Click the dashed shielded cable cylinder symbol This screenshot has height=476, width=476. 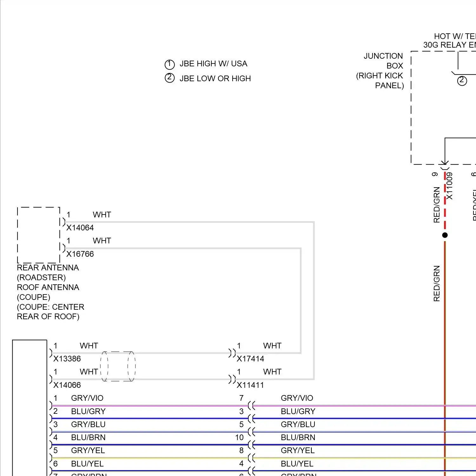click(118, 366)
